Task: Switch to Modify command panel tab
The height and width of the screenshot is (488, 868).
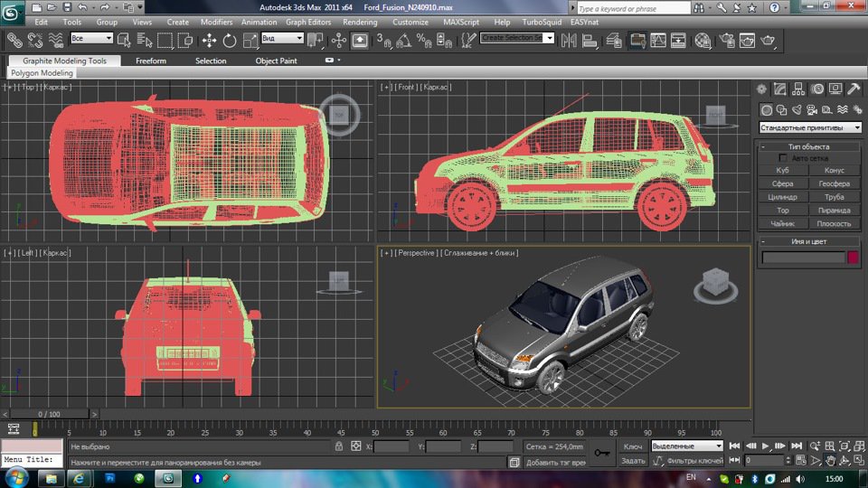Action: tap(780, 89)
